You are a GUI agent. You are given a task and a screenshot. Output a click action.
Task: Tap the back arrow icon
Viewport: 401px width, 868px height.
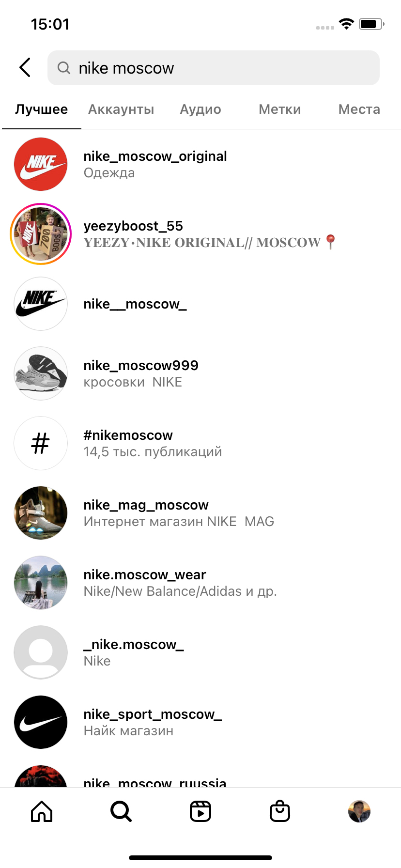(x=25, y=67)
